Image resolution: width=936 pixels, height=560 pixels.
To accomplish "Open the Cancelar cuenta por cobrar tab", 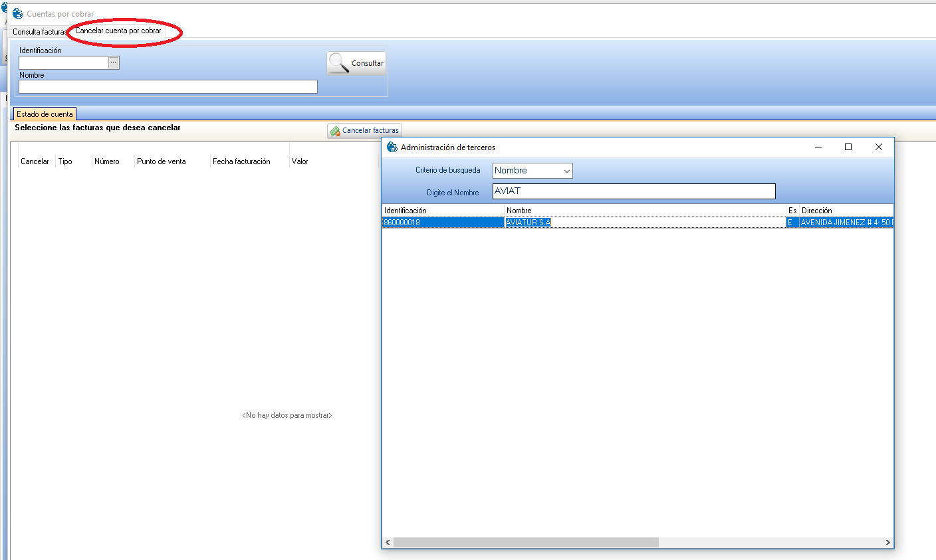I will tap(118, 31).
